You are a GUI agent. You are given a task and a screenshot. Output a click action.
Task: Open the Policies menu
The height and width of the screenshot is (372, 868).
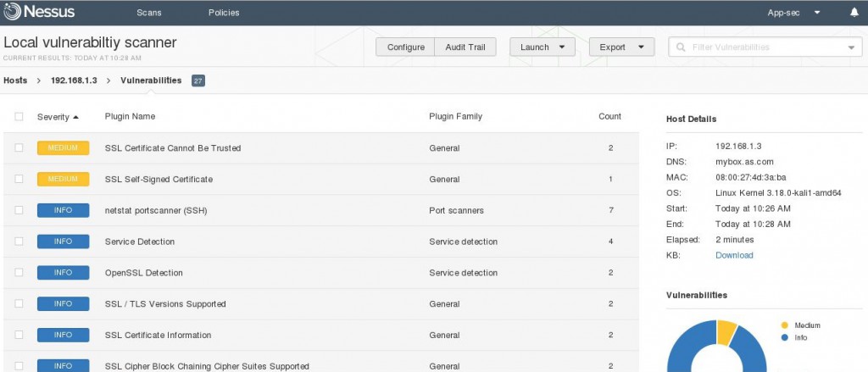click(224, 13)
